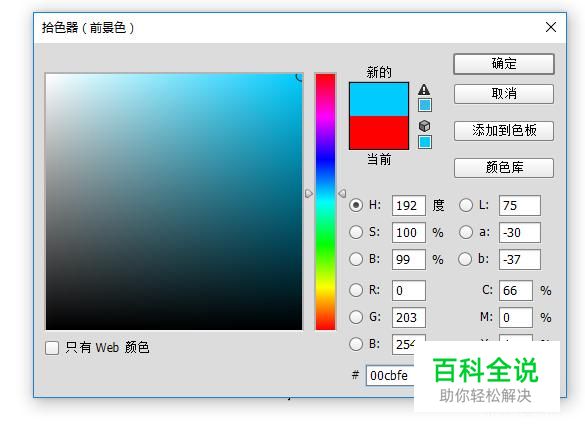The width and height of the screenshot is (585, 437).
Task: Click the b field showing -37
Action: pos(520,259)
